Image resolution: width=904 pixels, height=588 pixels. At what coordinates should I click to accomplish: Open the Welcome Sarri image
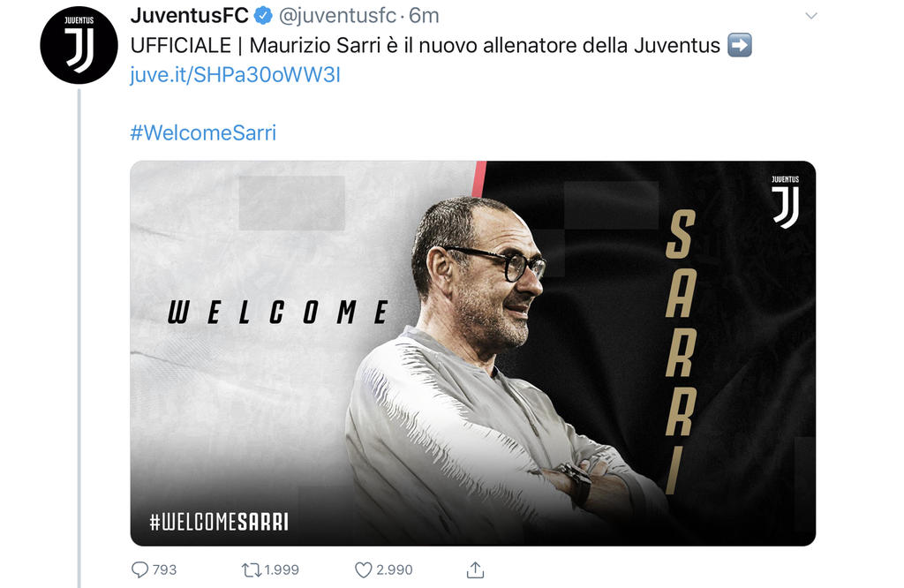pos(473,353)
